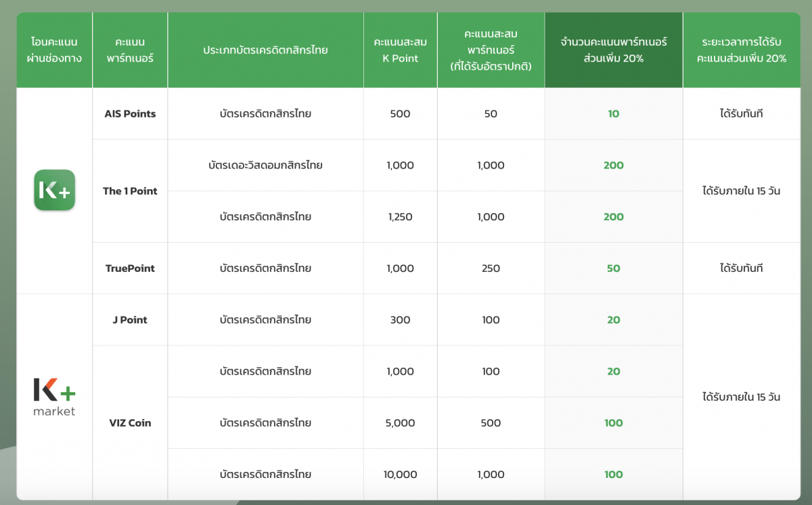Click the TruePoint partner cell
The height and width of the screenshot is (505, 812).
tap(130, 268)
